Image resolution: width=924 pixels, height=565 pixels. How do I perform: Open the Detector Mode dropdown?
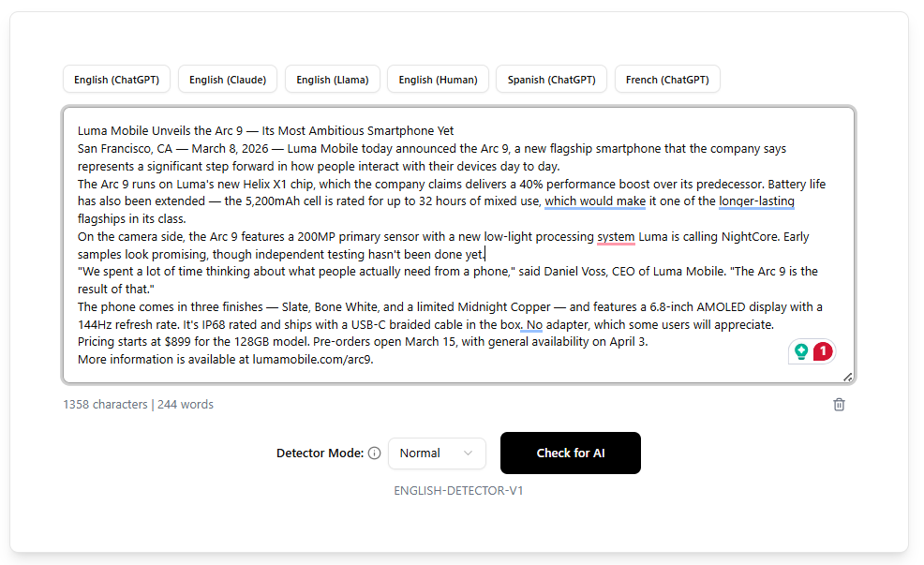coord(437,453)
